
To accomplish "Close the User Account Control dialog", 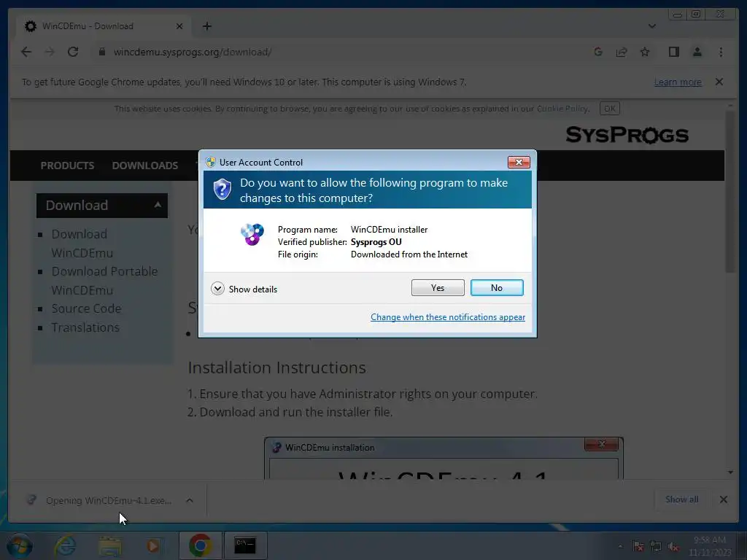I will coord(519,163).
